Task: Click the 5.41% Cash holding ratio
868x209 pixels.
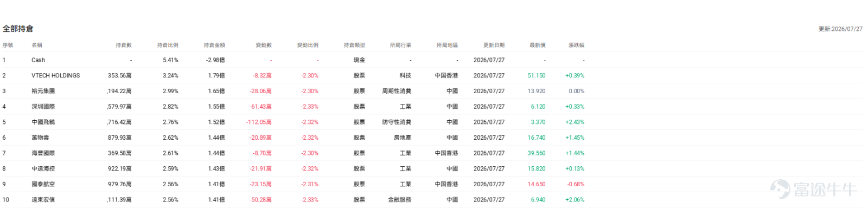Action: coord(170,60)
